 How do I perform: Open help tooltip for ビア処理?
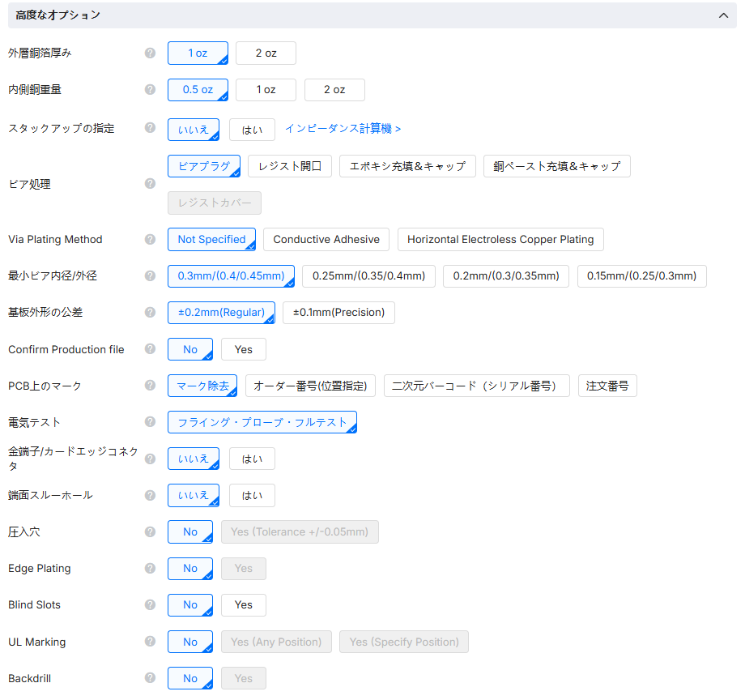[150, 184]
